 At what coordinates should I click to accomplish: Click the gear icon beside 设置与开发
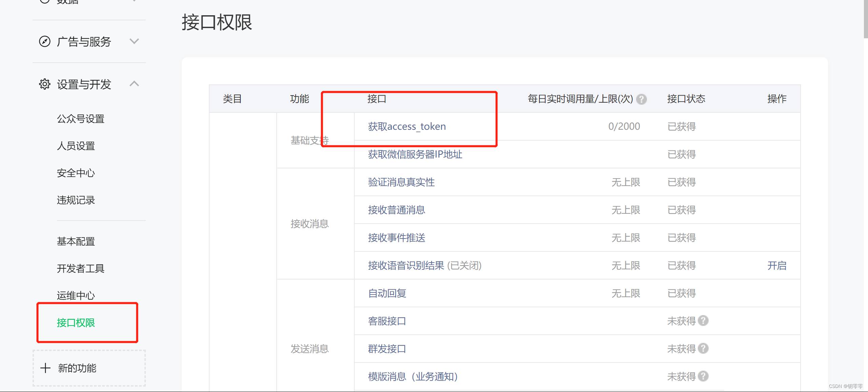coord(45,84)
